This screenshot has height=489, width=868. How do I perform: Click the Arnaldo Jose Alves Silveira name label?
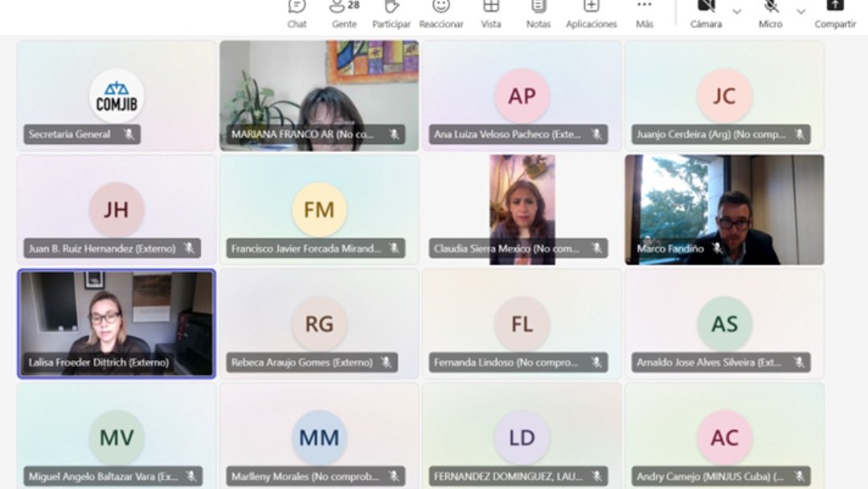tap(721, 363)
